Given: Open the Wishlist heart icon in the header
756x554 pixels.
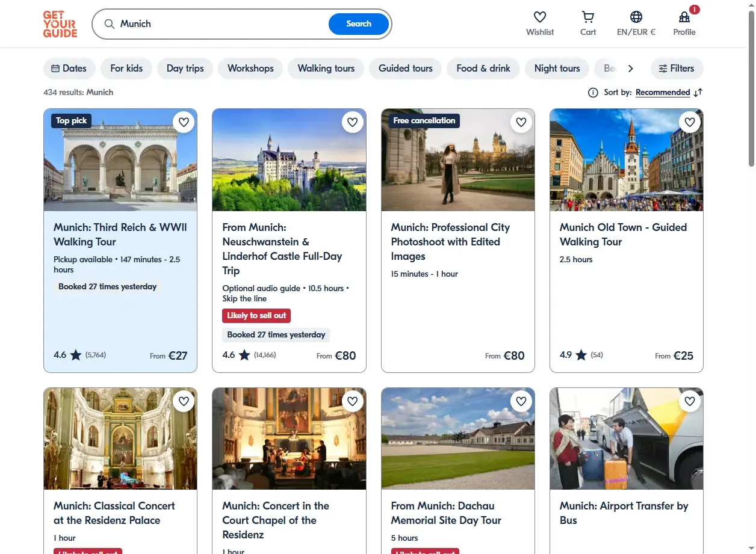Looking at the screenshot, I should pyautogui.click(x=540, y=17).
